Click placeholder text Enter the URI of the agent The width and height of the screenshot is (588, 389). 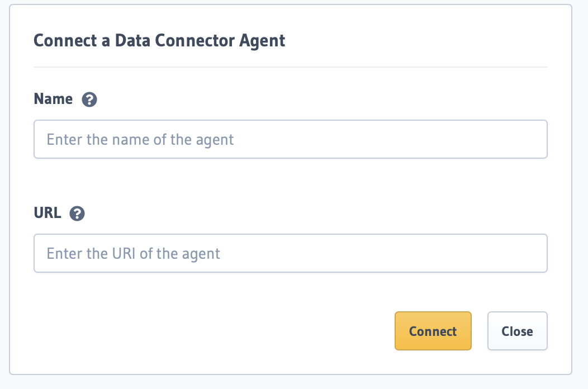[133, 254]
